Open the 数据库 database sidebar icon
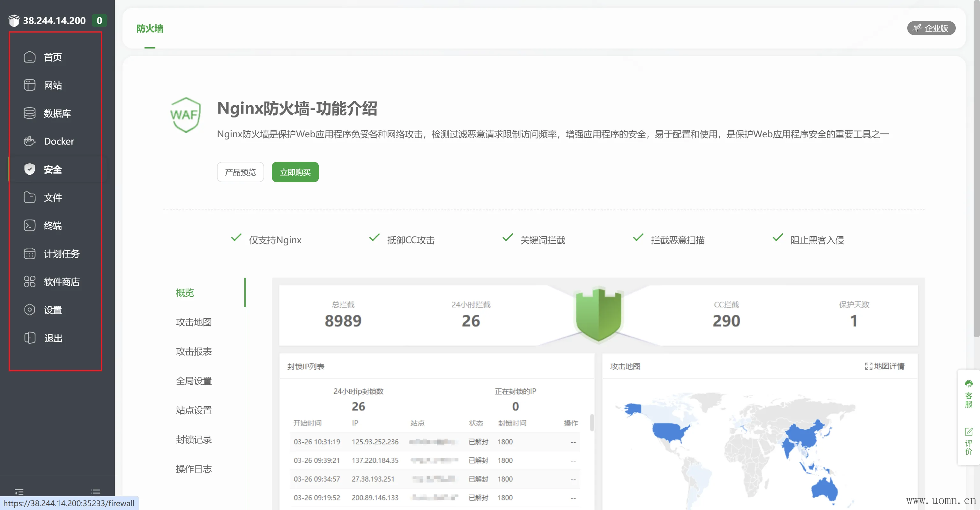Viewport: 980px width, 510px height. tap(29, 113)
